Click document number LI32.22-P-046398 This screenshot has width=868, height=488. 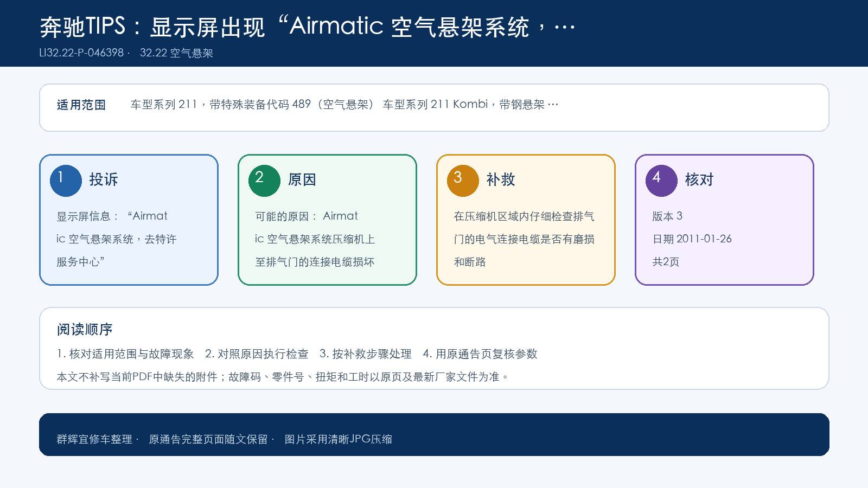pyautogui.click(x=81, y=53)
